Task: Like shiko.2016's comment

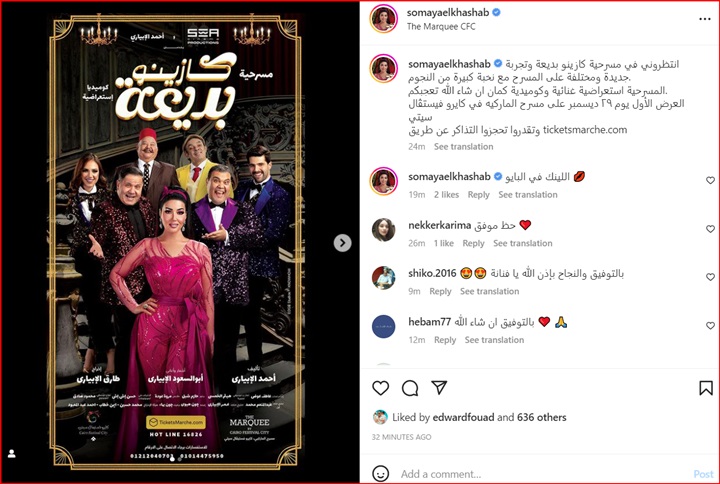Action: pyautogui.click(x=710, y=277)
